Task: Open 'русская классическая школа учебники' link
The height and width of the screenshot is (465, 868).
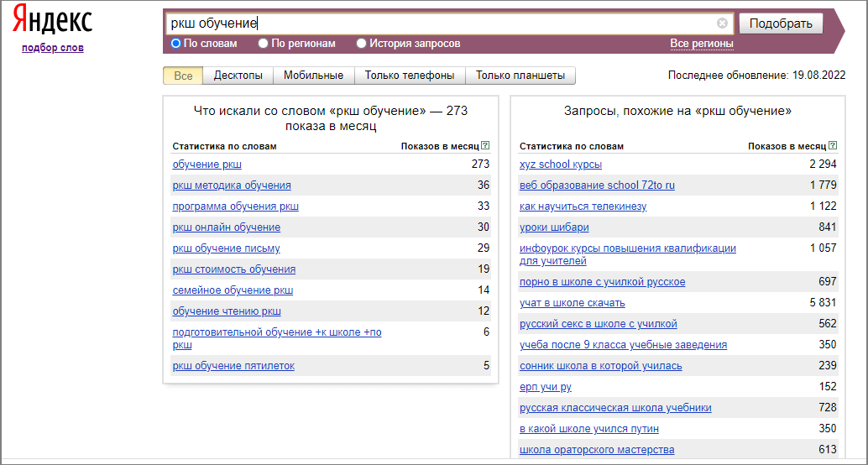Action: [615, 408]
